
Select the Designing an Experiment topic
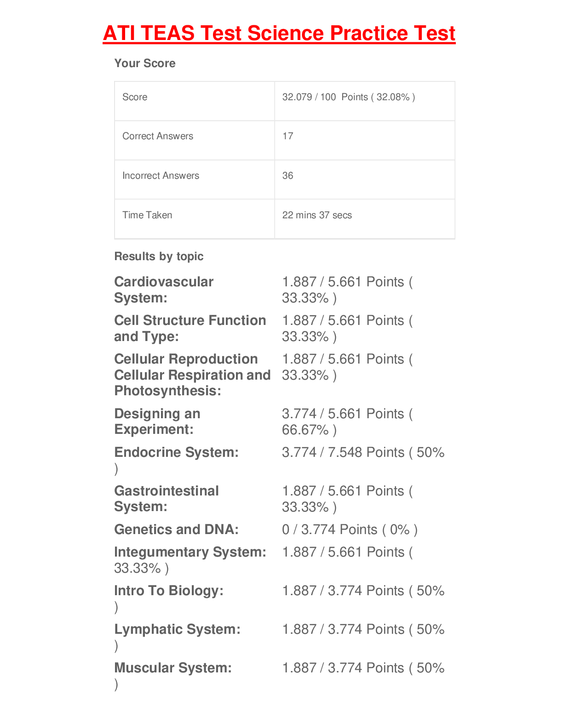pos(157,421)
